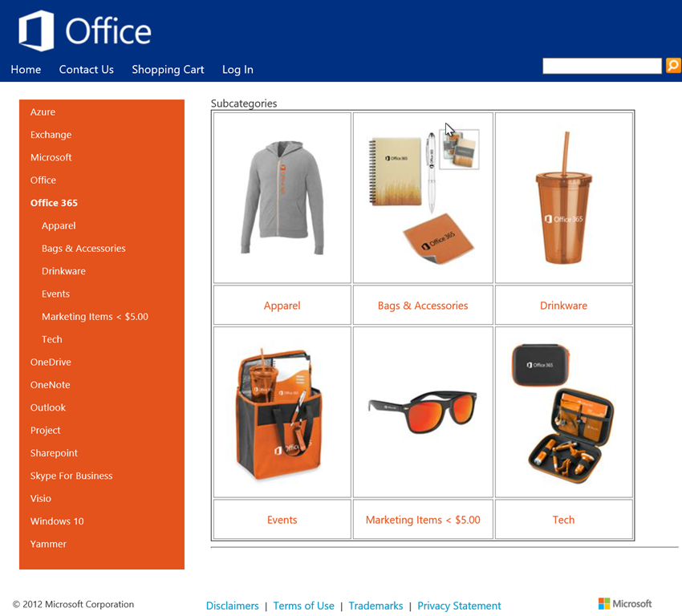Go to Home in top navigation
682x616 pixels.
[26, 70]
